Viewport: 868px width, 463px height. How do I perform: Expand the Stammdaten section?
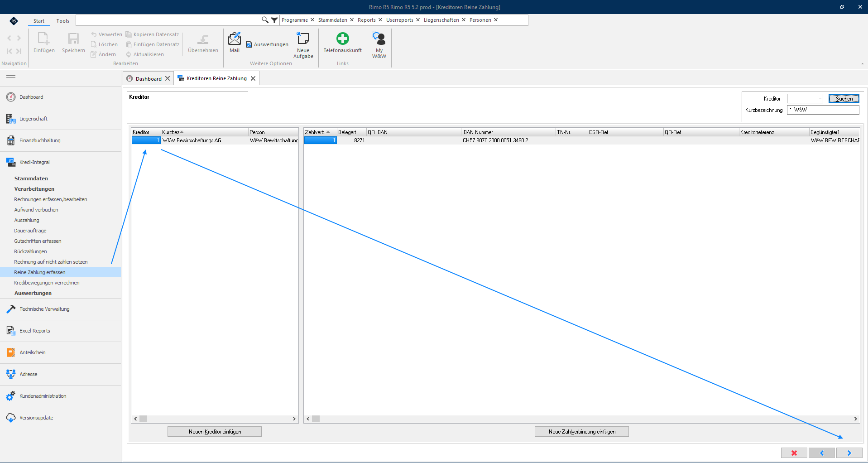pos(31,178)
